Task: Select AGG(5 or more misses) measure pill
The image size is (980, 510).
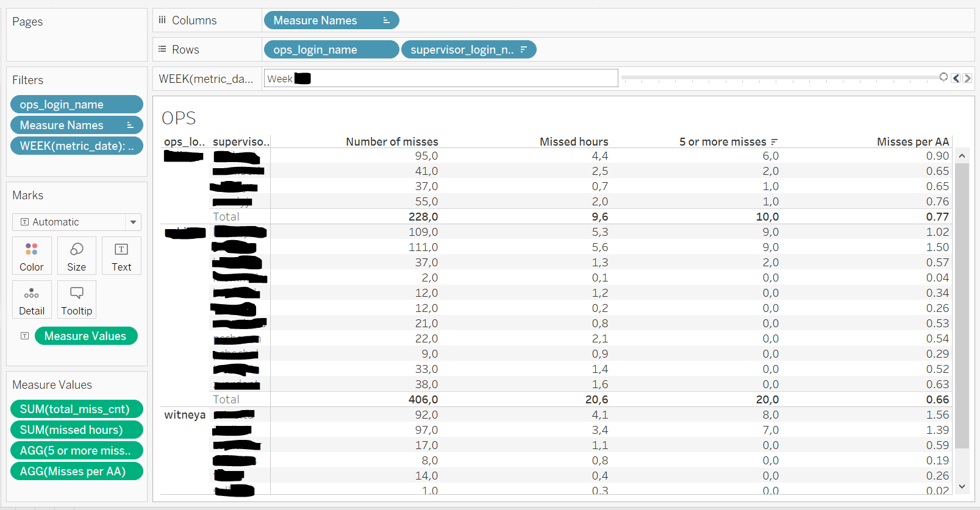Action: [x=77, y=450]
